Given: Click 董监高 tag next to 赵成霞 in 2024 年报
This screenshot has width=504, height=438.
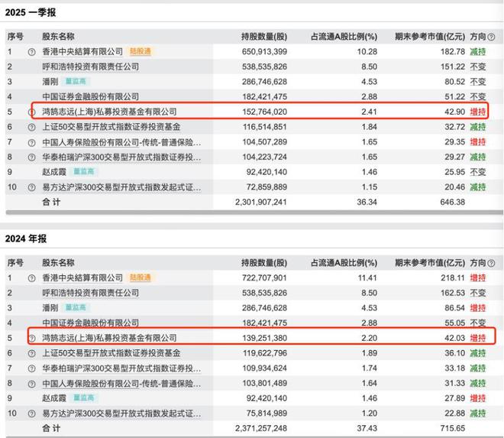Looking at the screenshot, I should (x=86, y=397).
